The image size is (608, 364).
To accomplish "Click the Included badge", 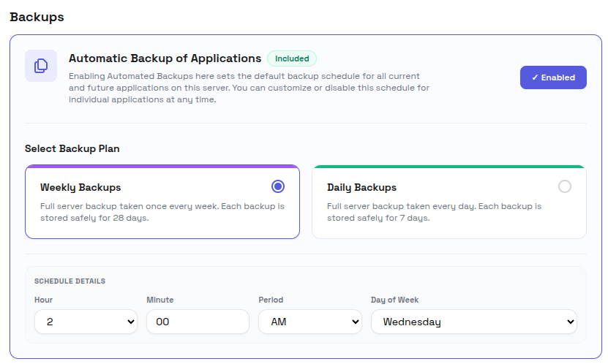I will (292, 58).
